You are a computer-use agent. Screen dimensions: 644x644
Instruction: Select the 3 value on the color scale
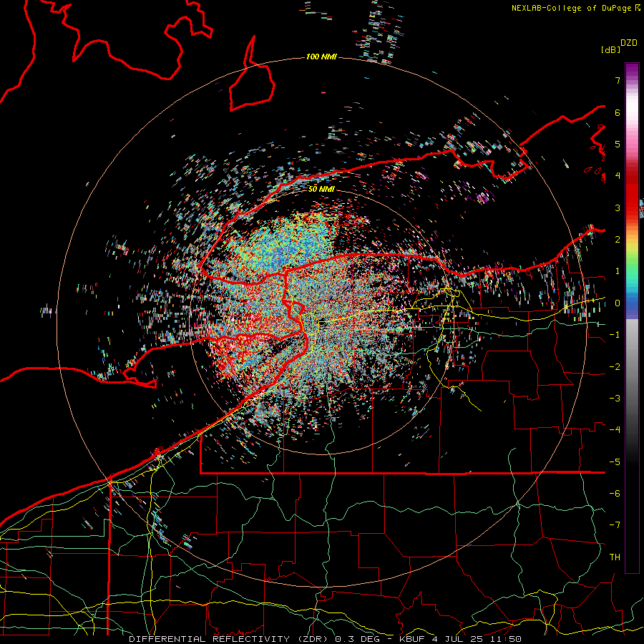pos(618,208)
